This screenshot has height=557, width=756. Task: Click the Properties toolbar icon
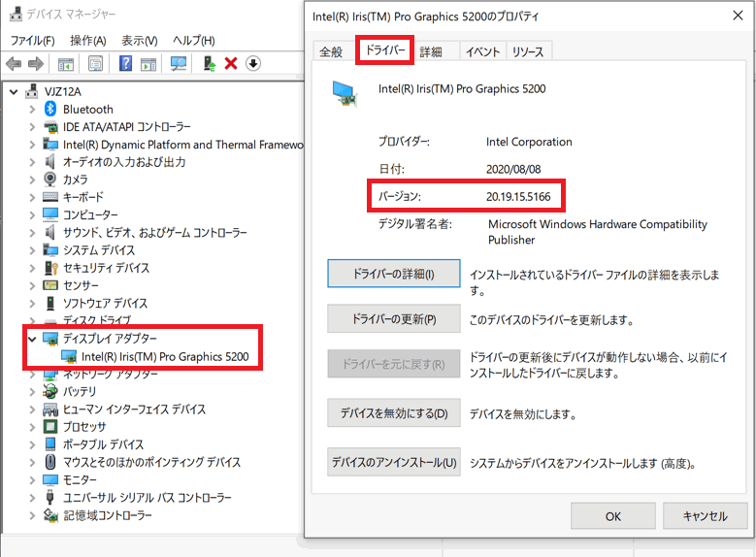click(x=95, y=64)
